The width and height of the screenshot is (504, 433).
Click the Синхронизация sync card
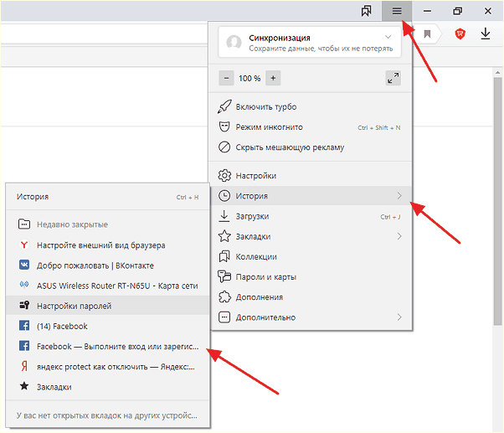tap(310, 43)
